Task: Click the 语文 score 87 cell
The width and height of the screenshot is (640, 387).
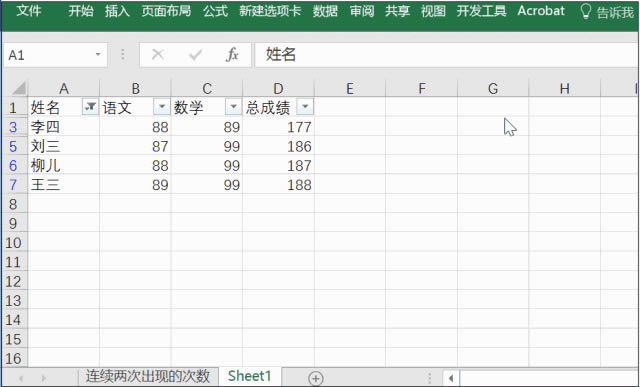Action: pyautogui.click(x=136, y=146)
